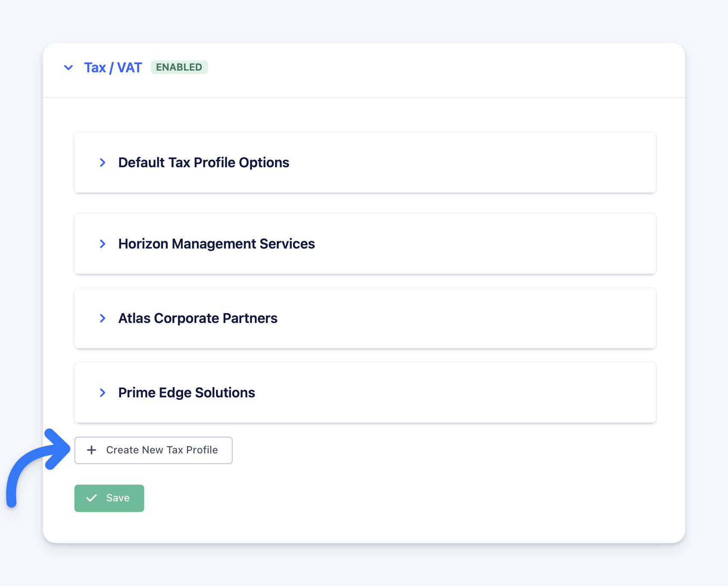The width and height of the screenshot is (728, 586).
Task: Expand the Atlas Corporate Partners chevron
Action: 103,318
